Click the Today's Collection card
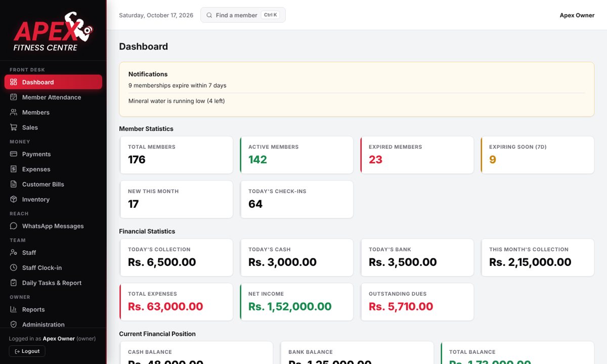Viewport: 607px width, 364px height. click(x=177, y=258)
